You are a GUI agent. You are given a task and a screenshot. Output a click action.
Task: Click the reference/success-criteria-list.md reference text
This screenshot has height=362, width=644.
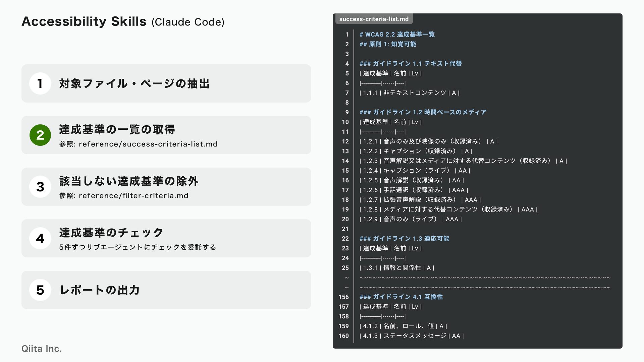pyautogui.click(x=148, y=144)
